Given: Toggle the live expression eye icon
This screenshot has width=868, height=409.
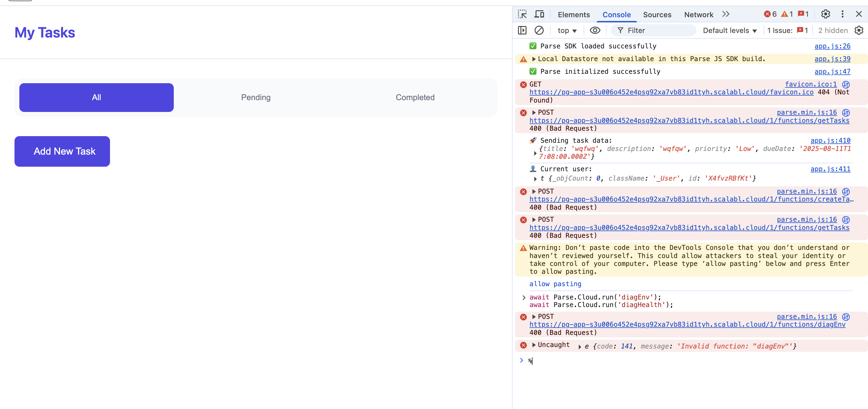Looking at the screenshot, I should [x=595, y=30].
